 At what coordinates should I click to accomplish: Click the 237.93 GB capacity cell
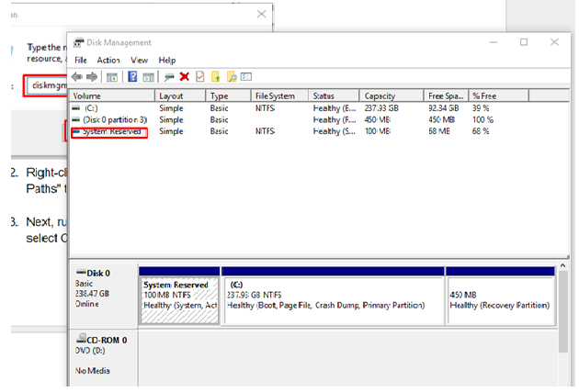pos(381,108)
